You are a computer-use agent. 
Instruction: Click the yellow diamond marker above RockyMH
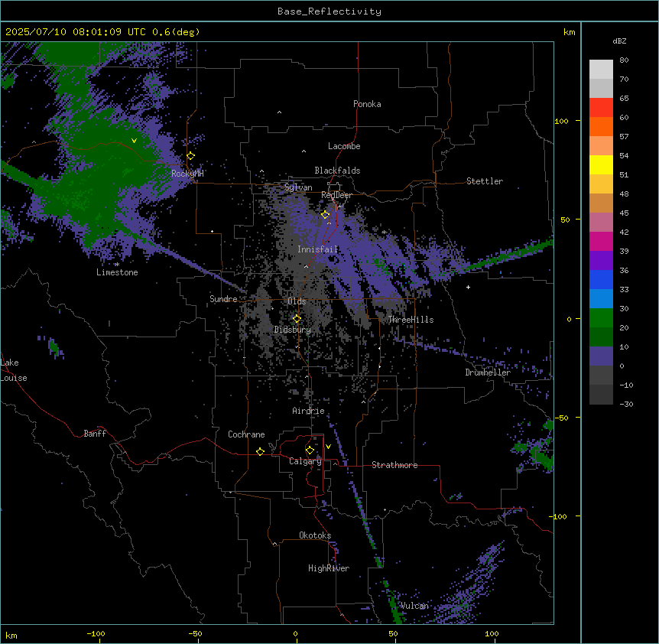pyautogui.click(x=191, y=156)
